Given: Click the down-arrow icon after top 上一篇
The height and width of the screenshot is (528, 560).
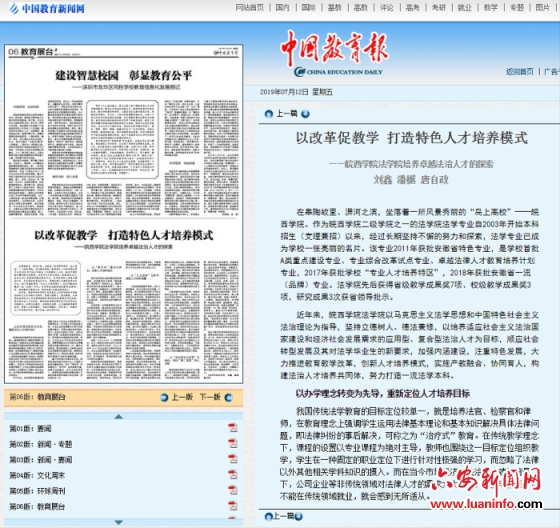Looking at the screenshot, I should (305, 114).
